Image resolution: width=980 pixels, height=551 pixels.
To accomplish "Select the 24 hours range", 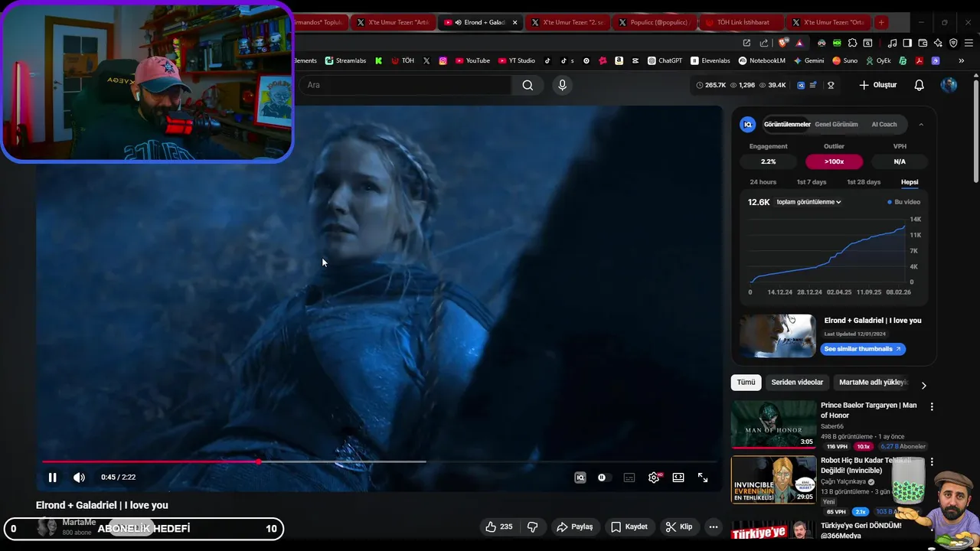I will [x=763, y=182].
